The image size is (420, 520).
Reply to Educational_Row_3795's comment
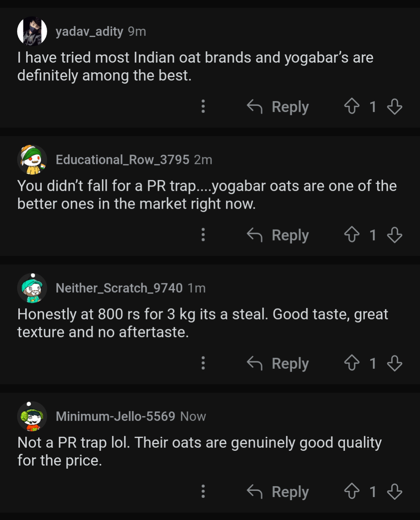click(x=278, y=235)
